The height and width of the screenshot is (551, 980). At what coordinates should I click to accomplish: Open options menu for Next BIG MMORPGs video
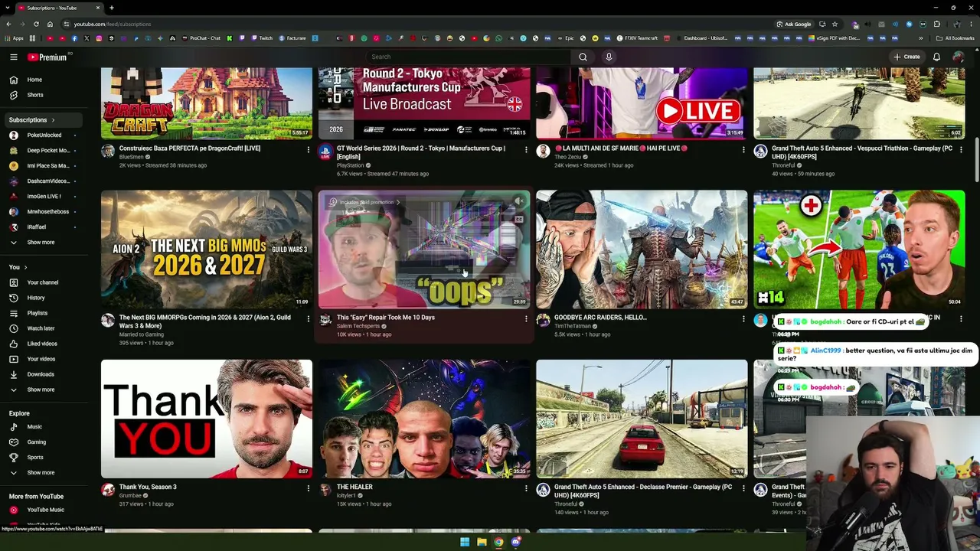pos(309,319)
